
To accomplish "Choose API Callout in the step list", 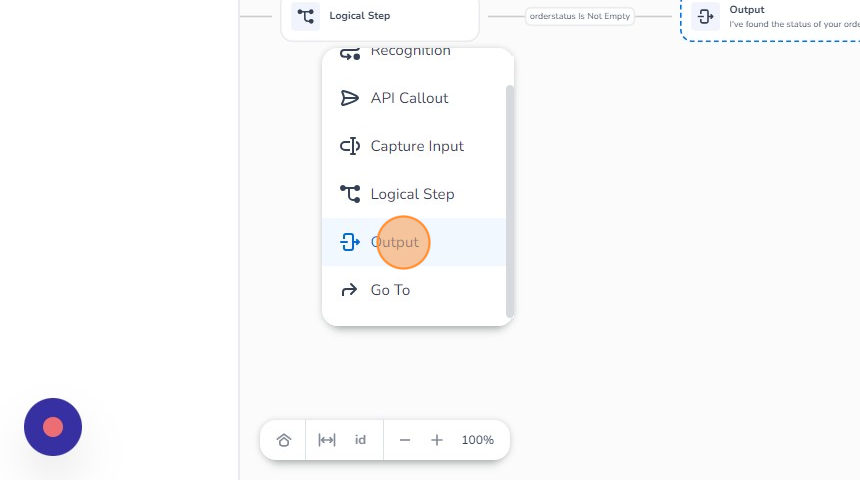I will (409, 98).
